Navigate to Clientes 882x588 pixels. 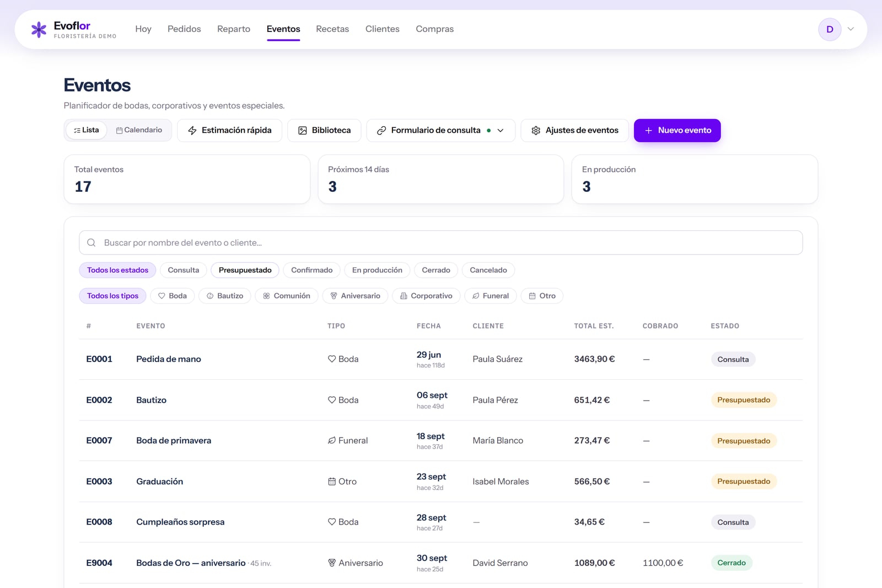(383, 29)
